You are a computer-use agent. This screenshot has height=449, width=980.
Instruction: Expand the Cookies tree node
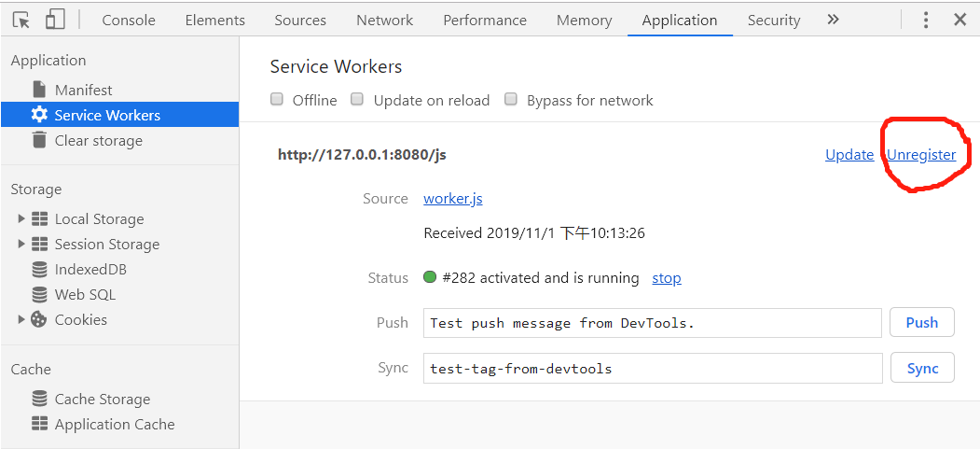21,319
